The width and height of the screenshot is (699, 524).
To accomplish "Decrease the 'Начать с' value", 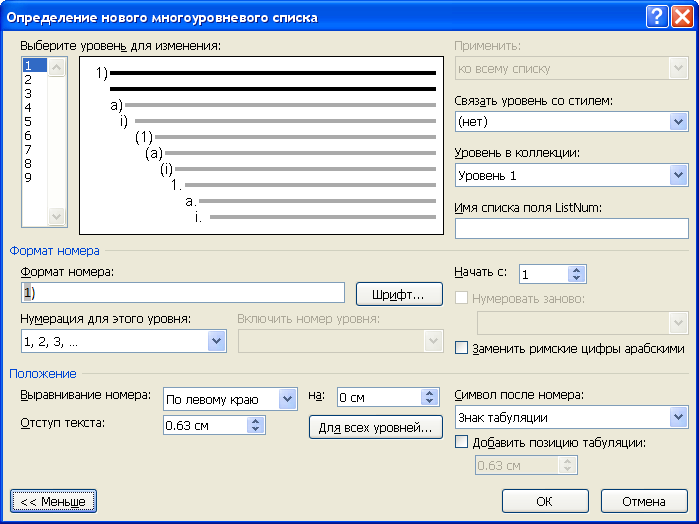I will point(576,278).
